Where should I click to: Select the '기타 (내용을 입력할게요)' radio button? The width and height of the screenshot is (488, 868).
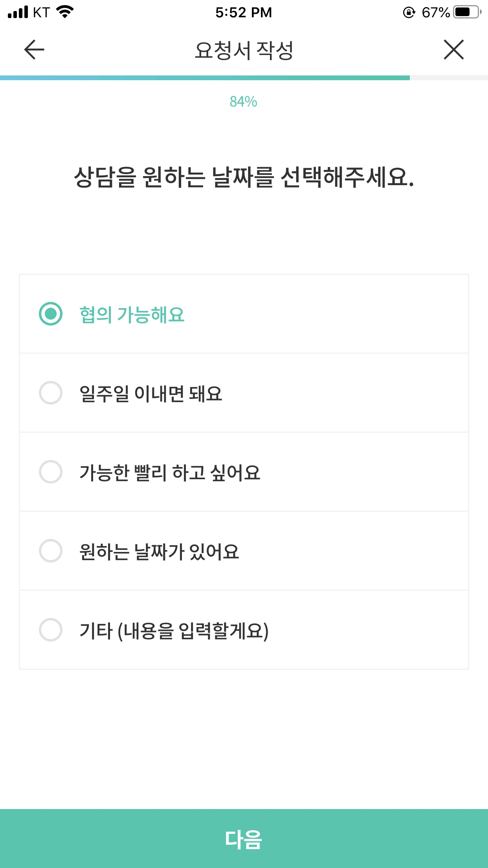coord(51,630)
